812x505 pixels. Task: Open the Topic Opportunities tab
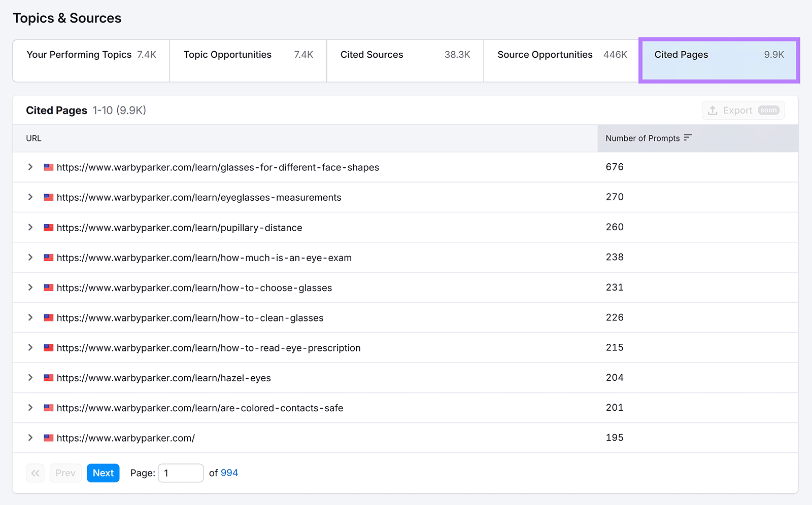(x=227, y=55)
